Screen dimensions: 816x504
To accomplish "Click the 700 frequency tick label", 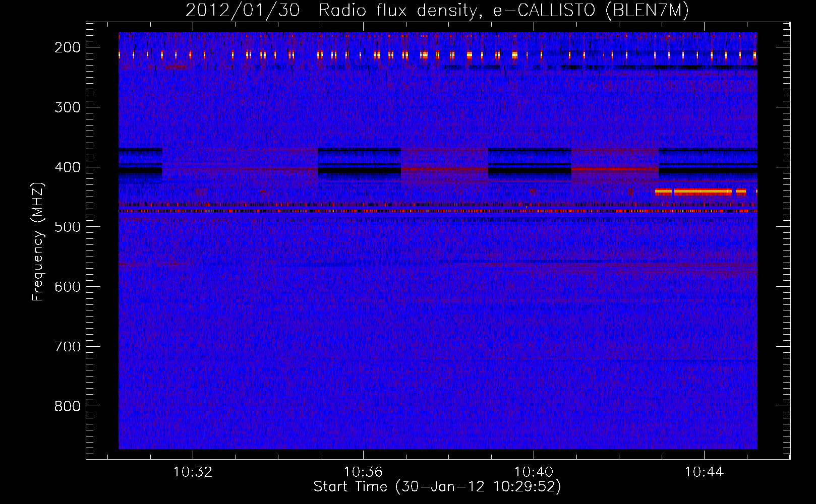I will click(x=68, y=347).
